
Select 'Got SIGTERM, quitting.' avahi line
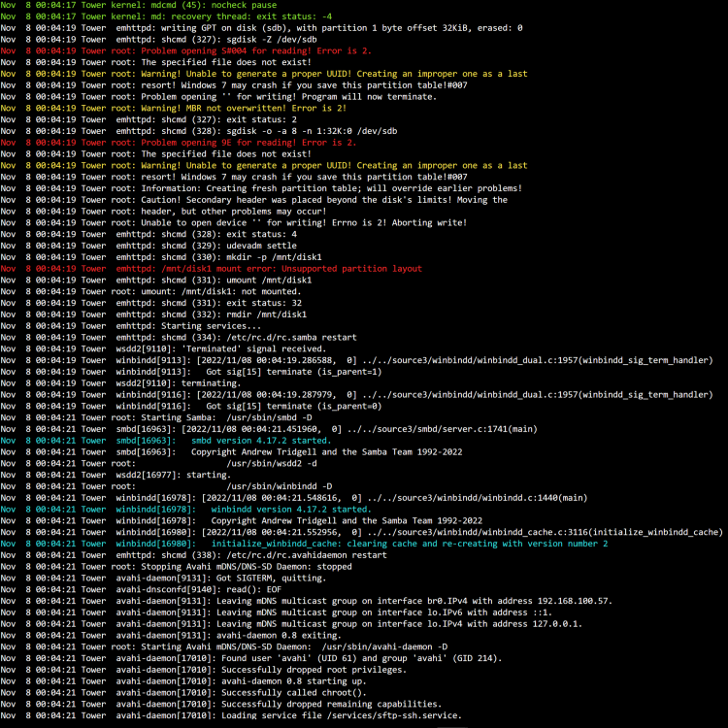163,579
